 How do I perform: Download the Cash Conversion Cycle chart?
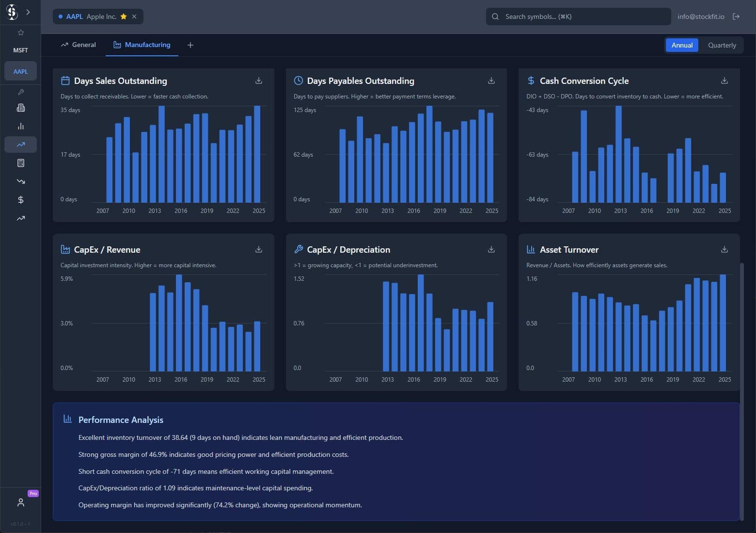pos(724,81)
